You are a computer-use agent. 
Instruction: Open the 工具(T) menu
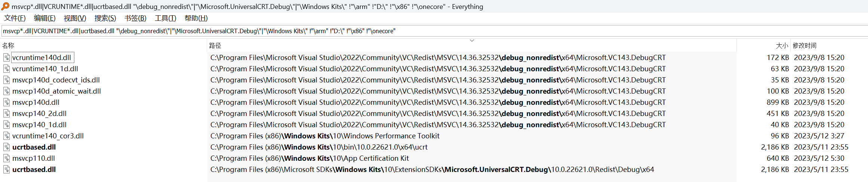pos(166,18)
